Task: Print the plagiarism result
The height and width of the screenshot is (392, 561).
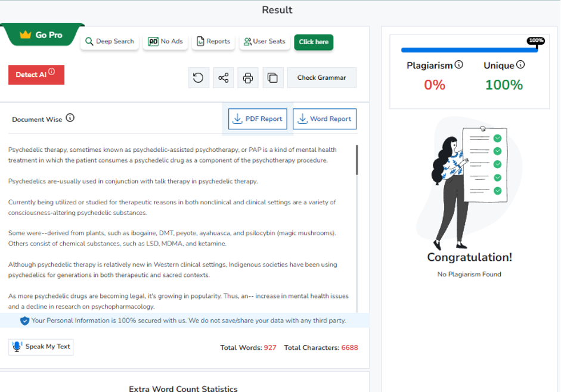Action: pos(248,78)
